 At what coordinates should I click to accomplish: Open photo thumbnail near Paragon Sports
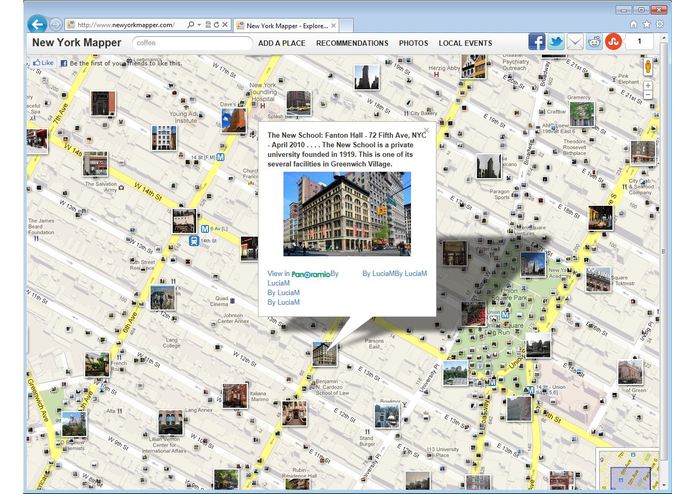pyautogui.click(x=489, y=166)
